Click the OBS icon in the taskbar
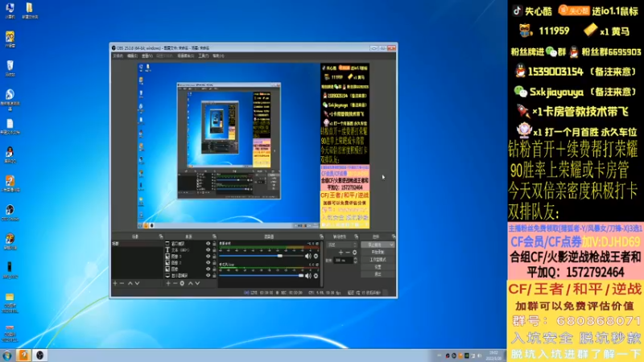 39,356
